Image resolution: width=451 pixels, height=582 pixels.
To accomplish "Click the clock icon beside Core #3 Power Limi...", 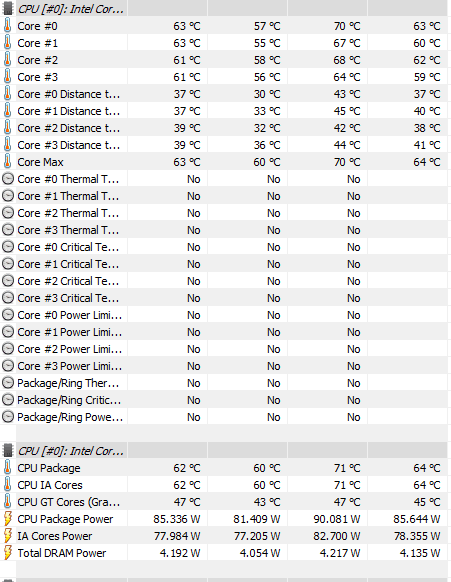I will [x=8, y=366].
